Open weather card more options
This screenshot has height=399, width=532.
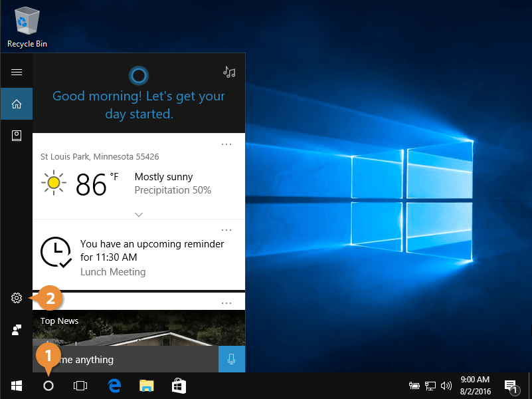pos(226,144)
